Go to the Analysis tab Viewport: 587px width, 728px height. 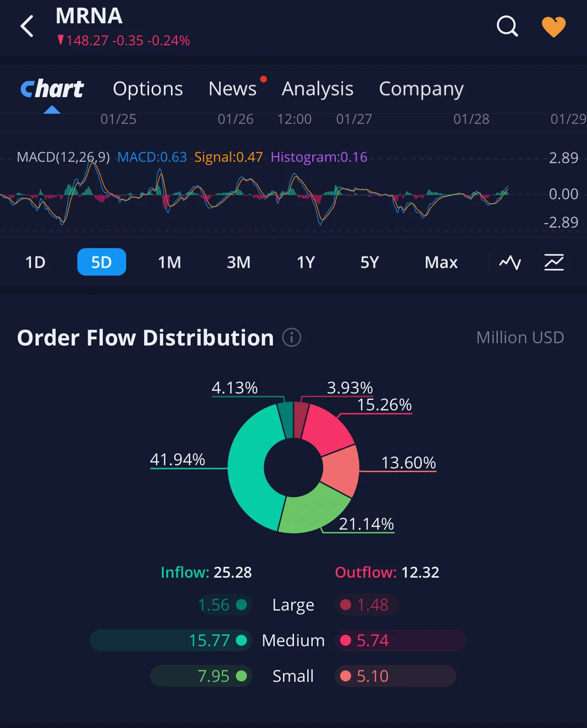pyautogui.click(x=318, y=89)
